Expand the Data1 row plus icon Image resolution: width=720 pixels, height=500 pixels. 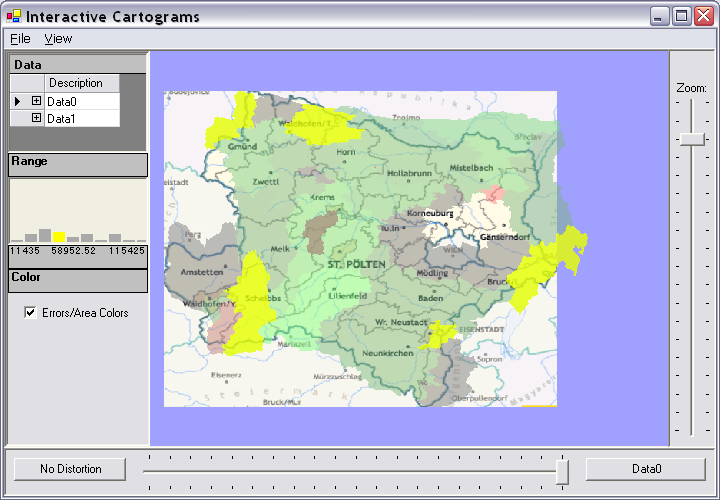36,118
